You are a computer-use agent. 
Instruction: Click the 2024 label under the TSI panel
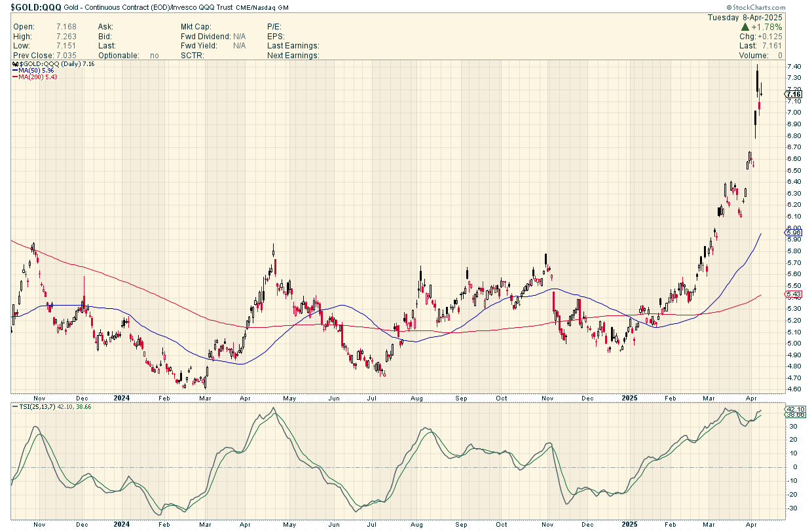click(x=121, y=523)
